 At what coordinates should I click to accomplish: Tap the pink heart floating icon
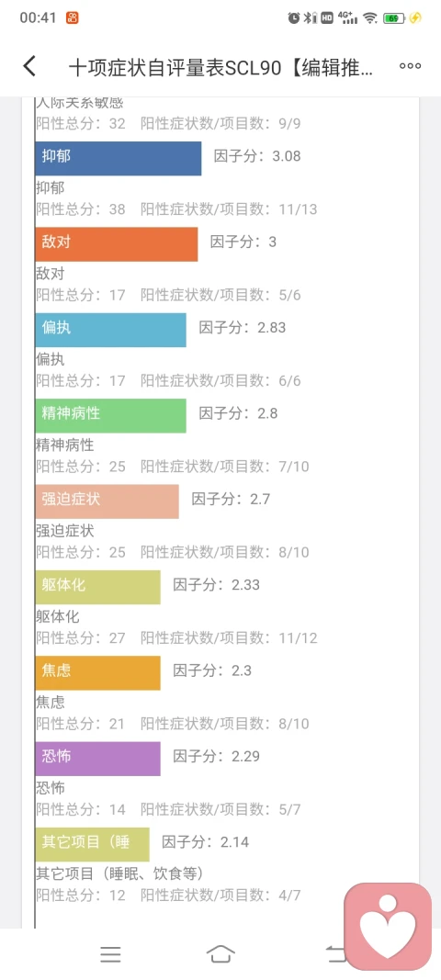coord(388,926)
